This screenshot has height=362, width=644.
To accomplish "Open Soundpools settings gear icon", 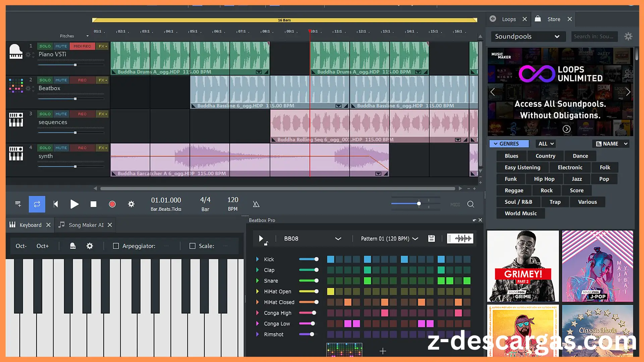I will point(628,36).
